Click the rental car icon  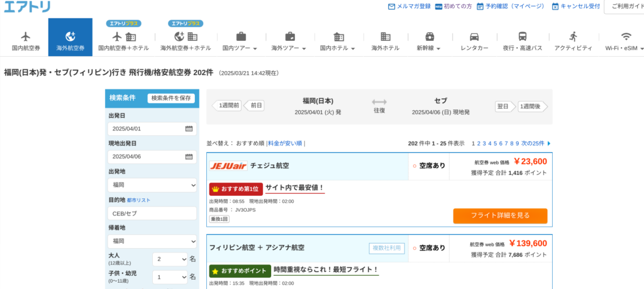pyautogui.click(x=474, y=37)
